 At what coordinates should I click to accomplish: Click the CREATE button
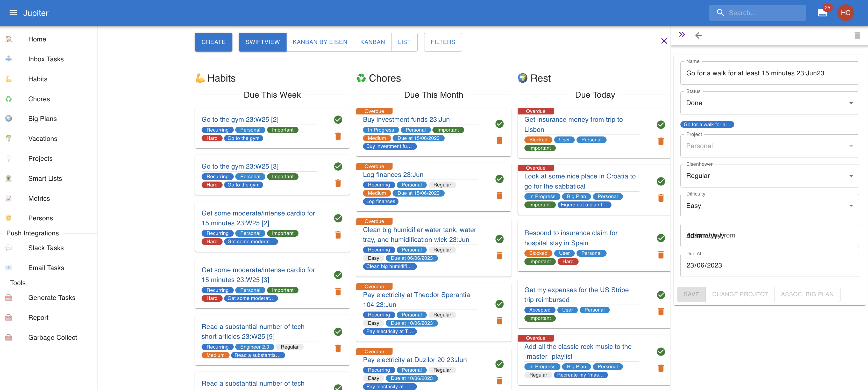click(x=213, y=42)
